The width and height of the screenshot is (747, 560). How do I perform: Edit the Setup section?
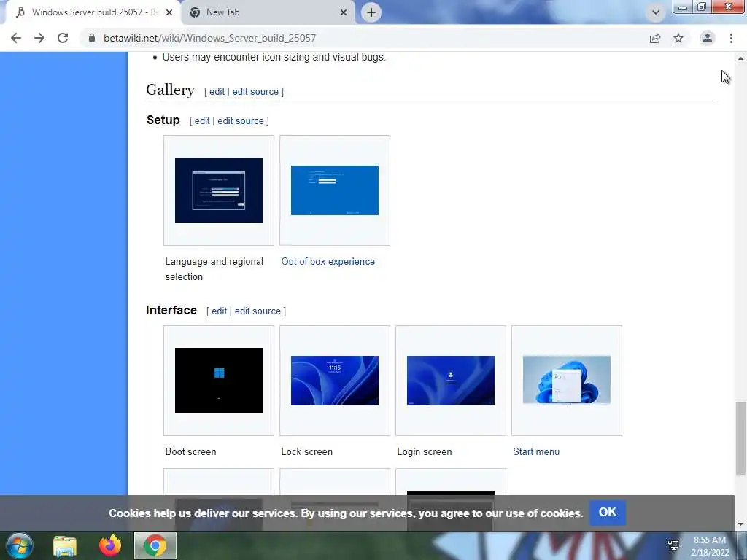pyautogui.click(x=202, y=120)
